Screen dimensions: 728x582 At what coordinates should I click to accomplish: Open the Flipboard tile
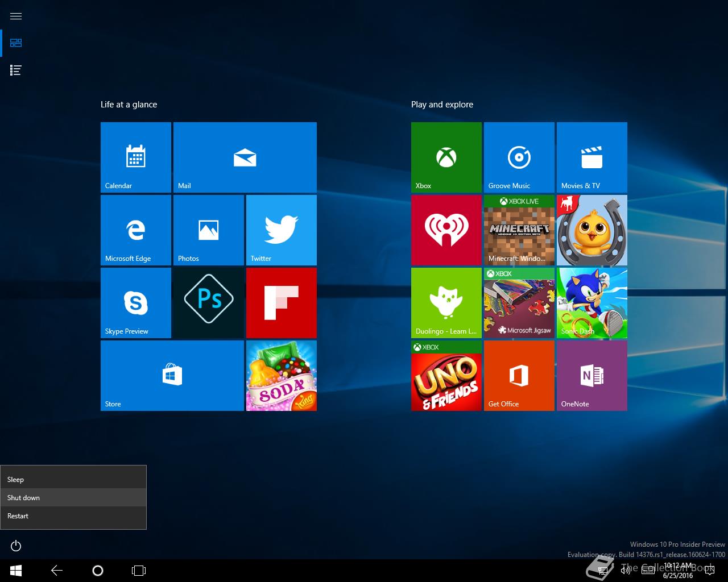[282, 303]
